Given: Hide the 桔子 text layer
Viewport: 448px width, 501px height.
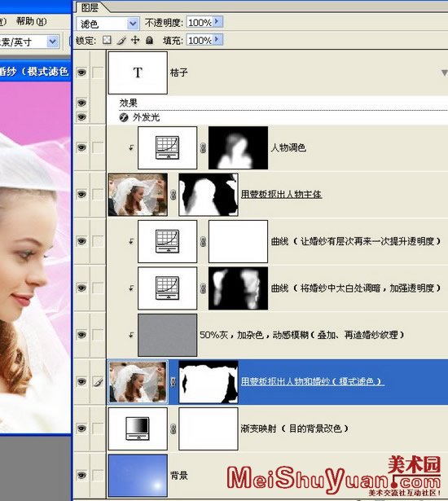Looking at the screenshot, I should (81, 73).
